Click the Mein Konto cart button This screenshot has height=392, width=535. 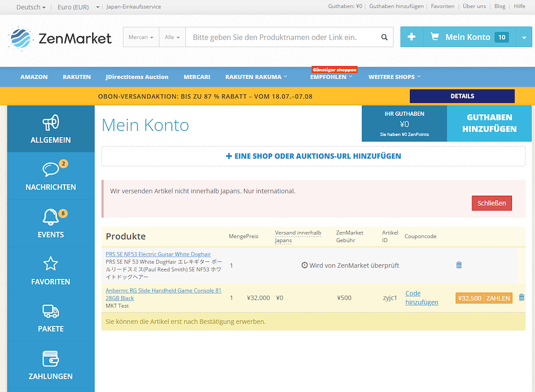[x=470, y=37]
